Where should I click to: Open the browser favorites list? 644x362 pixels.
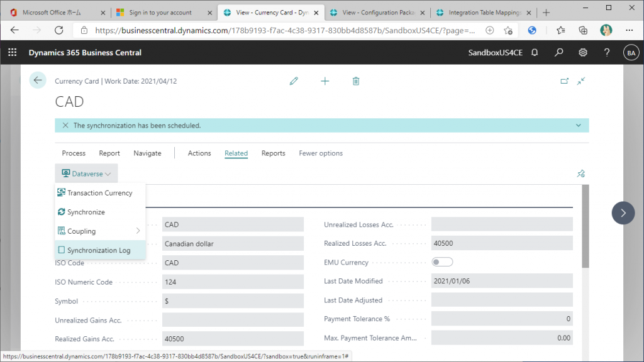[x=560, y=30]
